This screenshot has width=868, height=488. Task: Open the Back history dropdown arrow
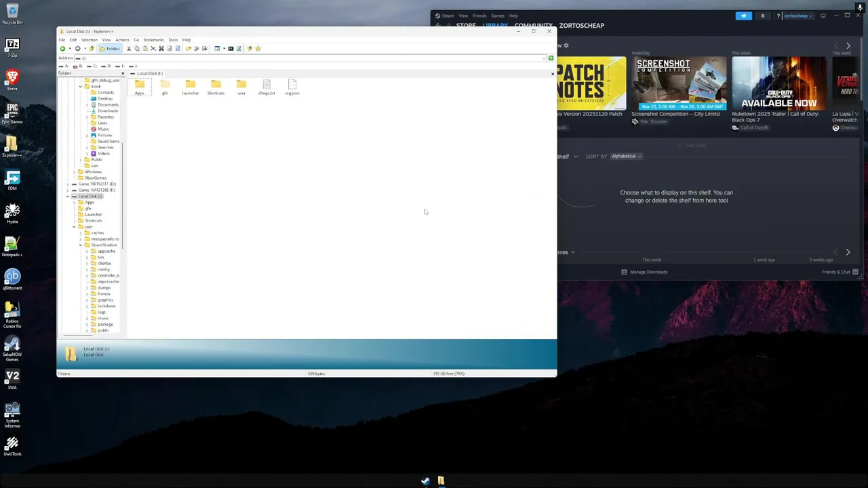click(70, 49)
